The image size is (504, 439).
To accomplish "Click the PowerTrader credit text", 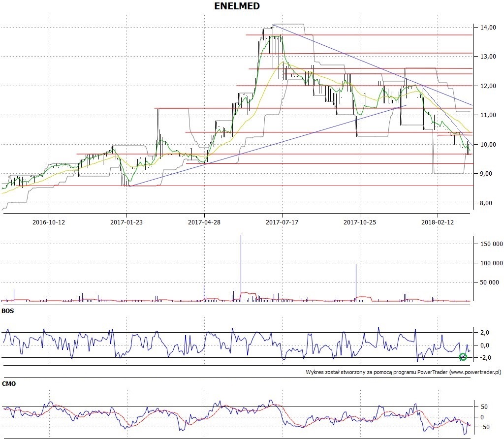I will pyautogui.click(x=404, y=372).
